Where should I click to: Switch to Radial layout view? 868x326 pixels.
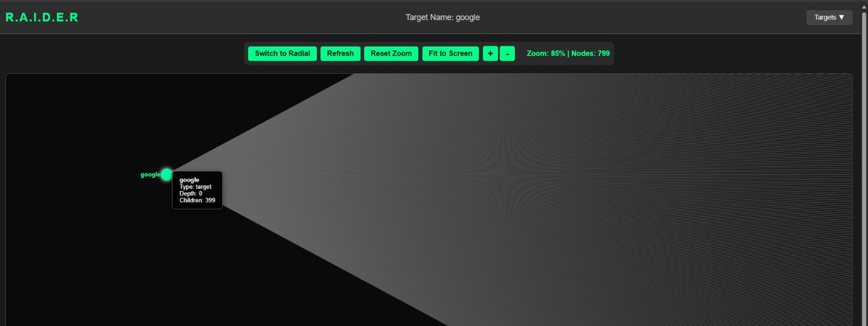pos(282,53)
